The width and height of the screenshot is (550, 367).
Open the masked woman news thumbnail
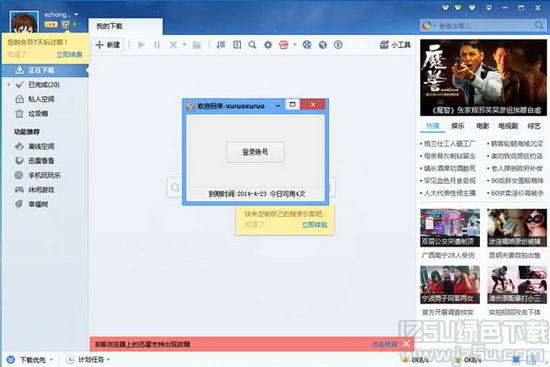(517, 228)
